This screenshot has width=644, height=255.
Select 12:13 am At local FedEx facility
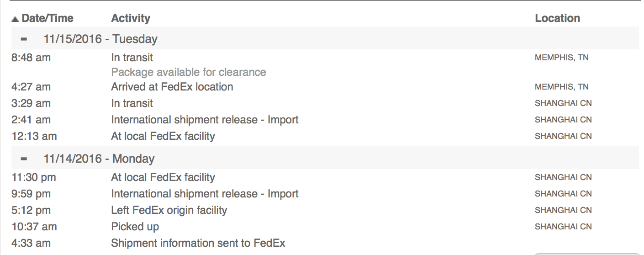[163, 136]
